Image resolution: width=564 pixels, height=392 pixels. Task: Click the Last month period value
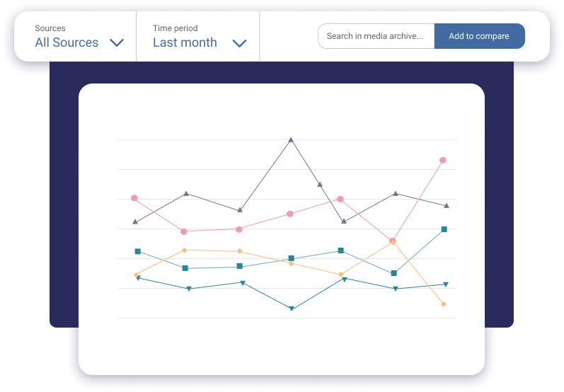tap(185, 42)
